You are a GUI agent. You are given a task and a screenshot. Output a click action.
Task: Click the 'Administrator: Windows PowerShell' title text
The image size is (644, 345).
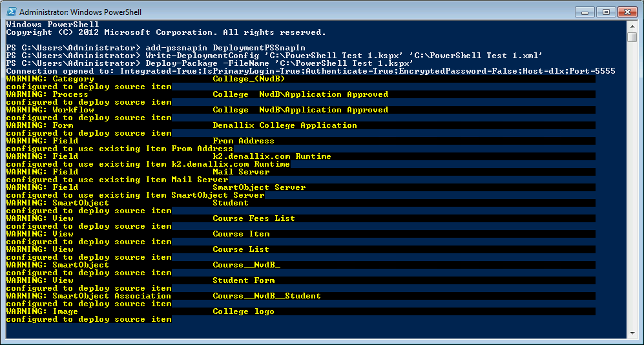81,12
